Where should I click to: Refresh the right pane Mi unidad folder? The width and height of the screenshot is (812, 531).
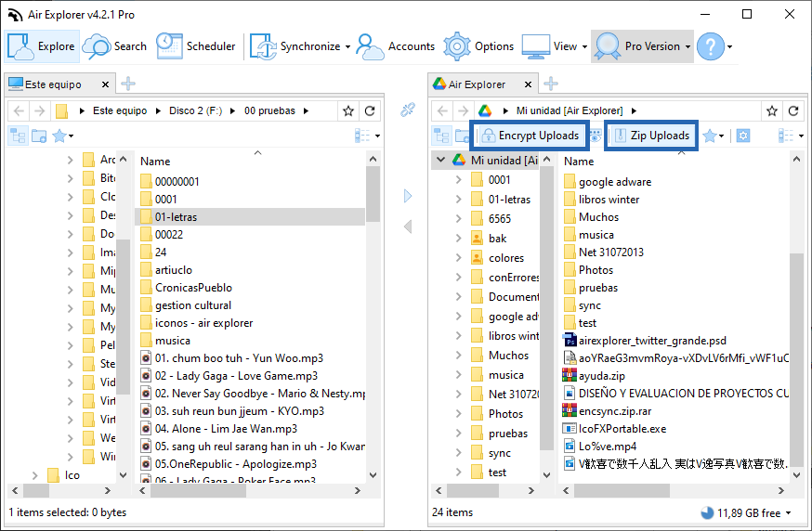click(792, 110)
